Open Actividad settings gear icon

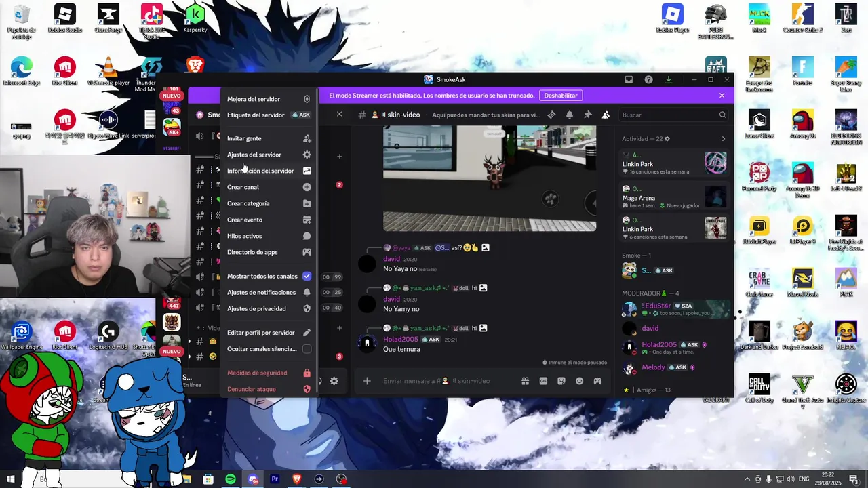click(667, 139)
